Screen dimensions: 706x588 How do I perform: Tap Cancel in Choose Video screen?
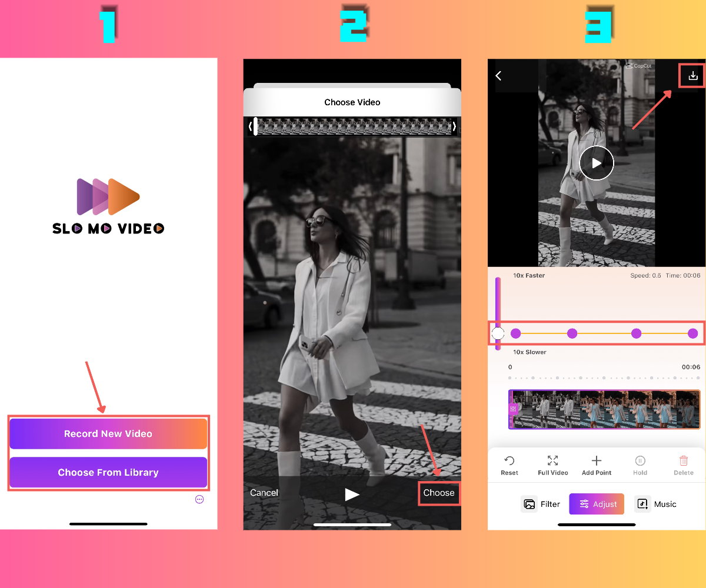pyautogui.click(x=264, y=493)
